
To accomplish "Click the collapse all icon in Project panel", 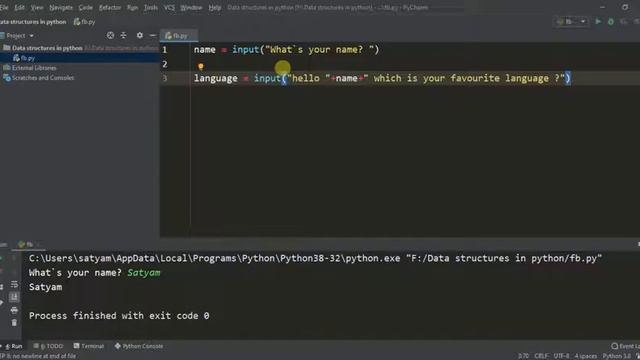I will (123, 36).
